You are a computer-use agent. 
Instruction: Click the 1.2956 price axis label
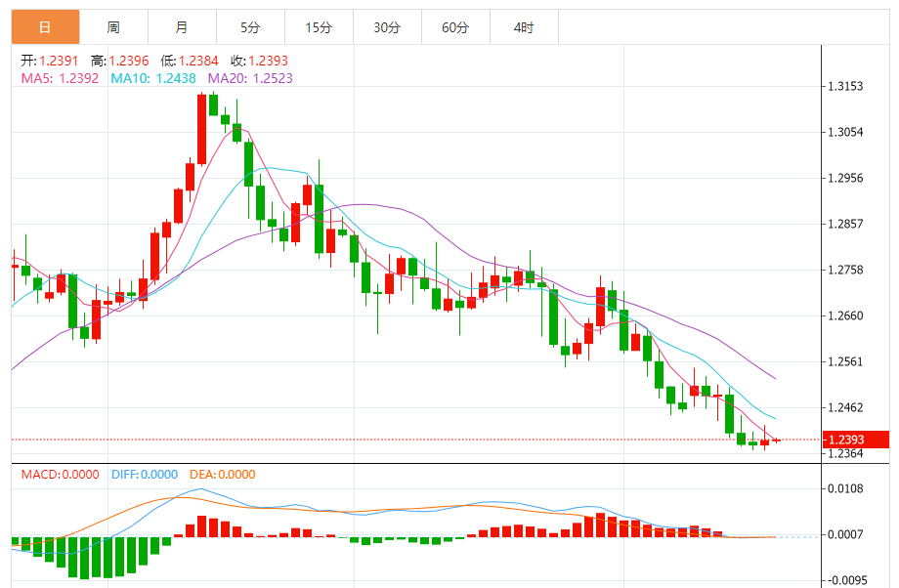[x=845, y=178]
